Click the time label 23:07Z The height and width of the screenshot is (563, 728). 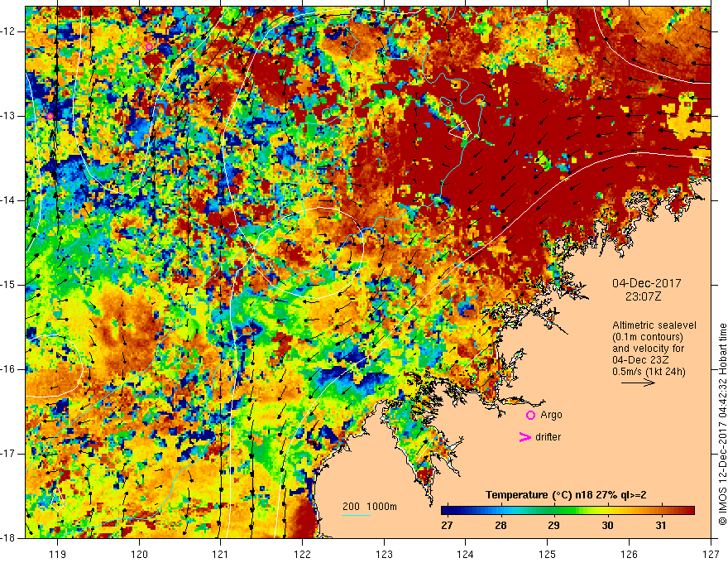pyautogui.click(x=643, y=296)
